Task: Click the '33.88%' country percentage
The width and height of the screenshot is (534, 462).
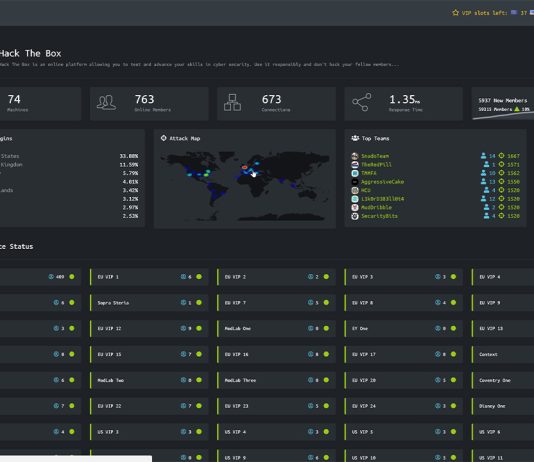Action: pos(129,156)
